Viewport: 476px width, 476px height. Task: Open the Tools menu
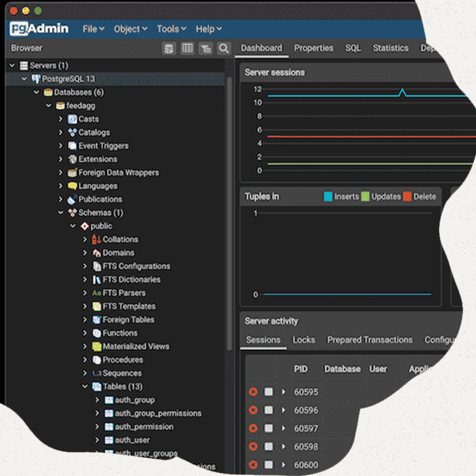(171, 29)
